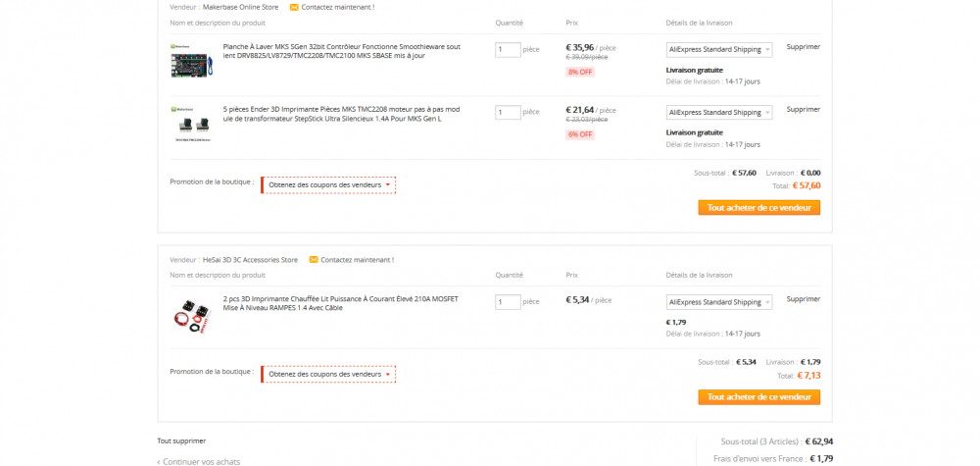980x466 pixels.
Task: Click the envelope icon for HeSai store
Action: 314,260
